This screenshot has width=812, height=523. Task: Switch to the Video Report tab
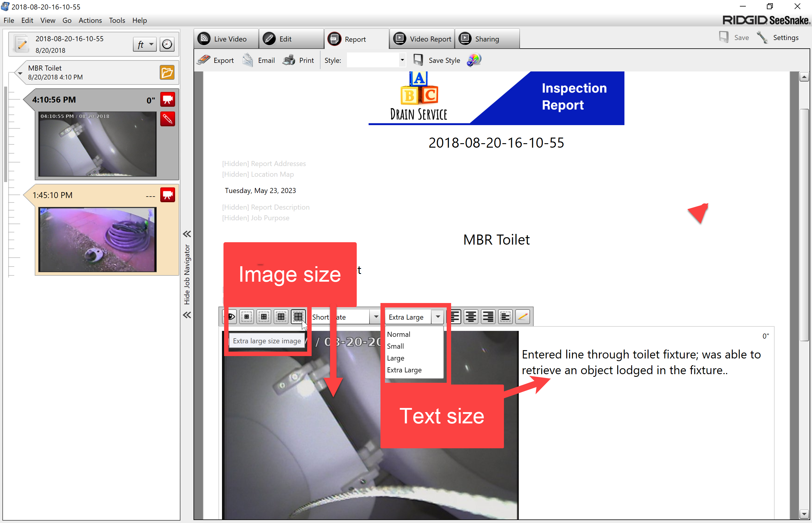423,39
